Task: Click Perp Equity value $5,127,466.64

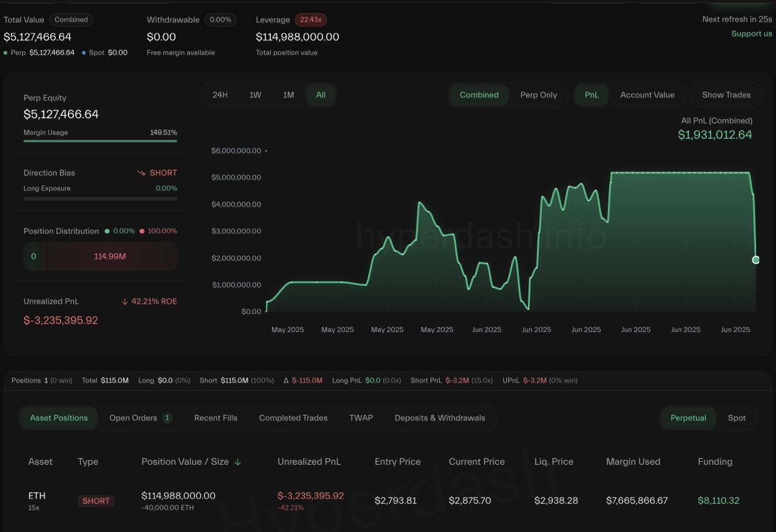Action: 61,115
